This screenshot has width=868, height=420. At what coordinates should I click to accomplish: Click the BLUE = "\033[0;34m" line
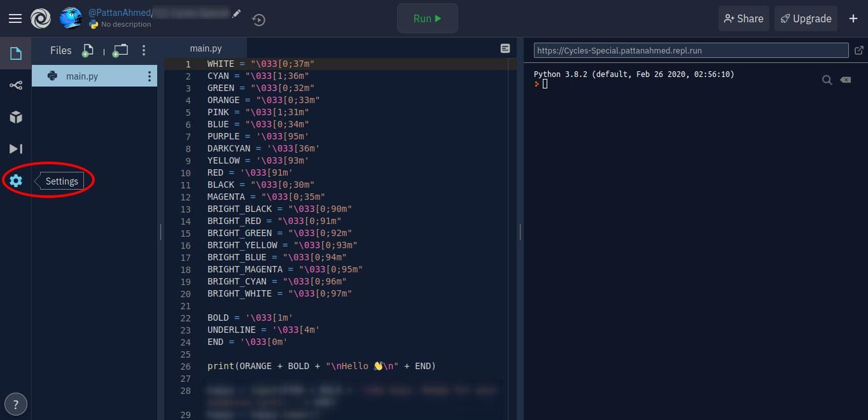point(258,125)
